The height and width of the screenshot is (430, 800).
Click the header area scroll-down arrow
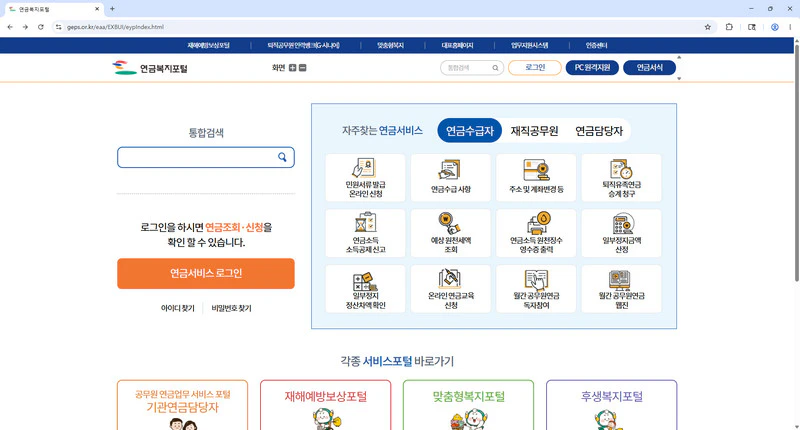[679, 79]
